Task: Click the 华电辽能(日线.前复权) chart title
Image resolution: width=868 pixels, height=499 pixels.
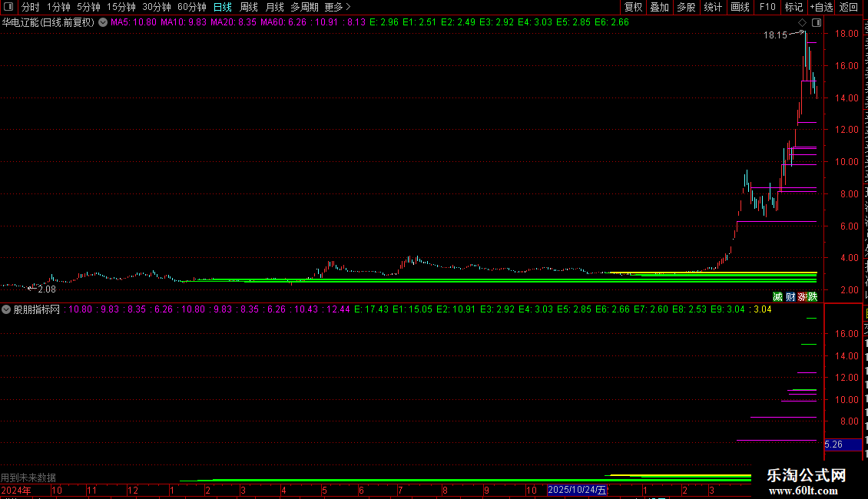Action: (48, 23)
